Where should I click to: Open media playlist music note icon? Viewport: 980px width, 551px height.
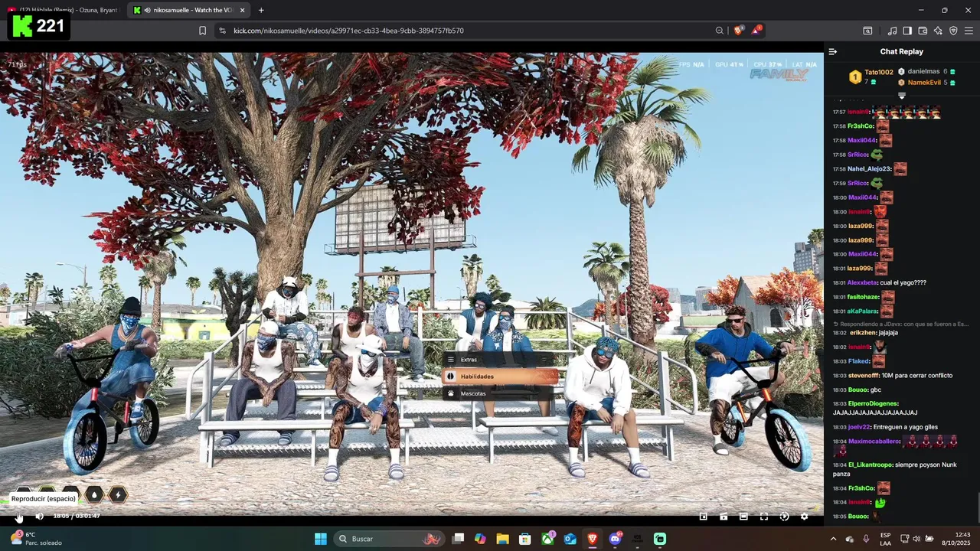[892, 31]
